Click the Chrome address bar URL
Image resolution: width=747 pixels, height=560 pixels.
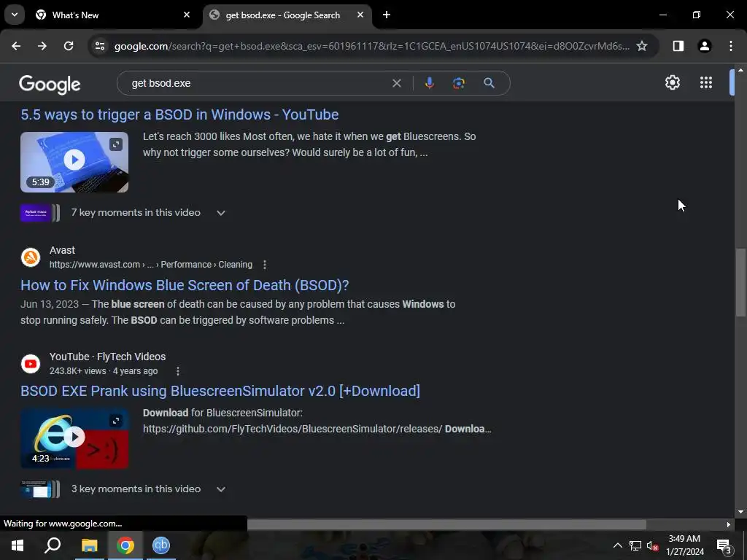371,46
